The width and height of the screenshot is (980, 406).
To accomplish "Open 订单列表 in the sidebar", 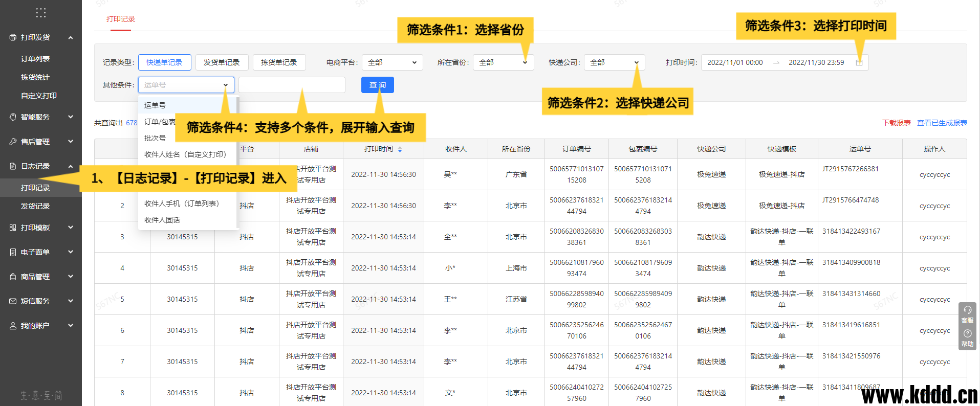I will tap(35, 59).
